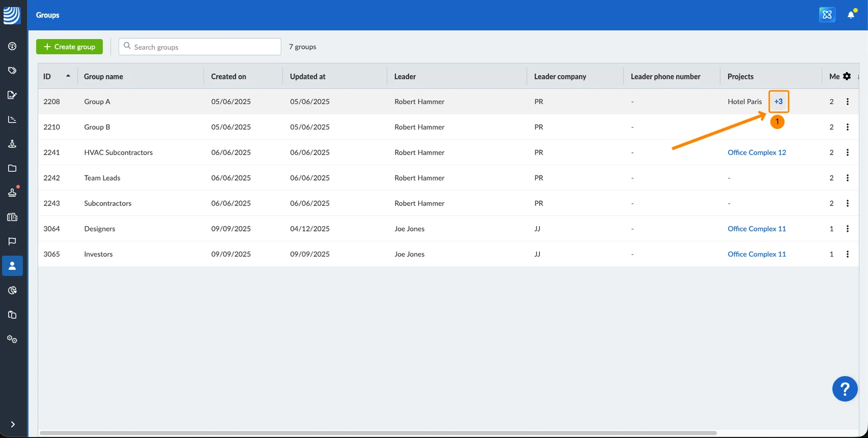Select the HVAC Subcontractors name cell
The height and width of the screenshot is (438, 868).
[118, 152]
